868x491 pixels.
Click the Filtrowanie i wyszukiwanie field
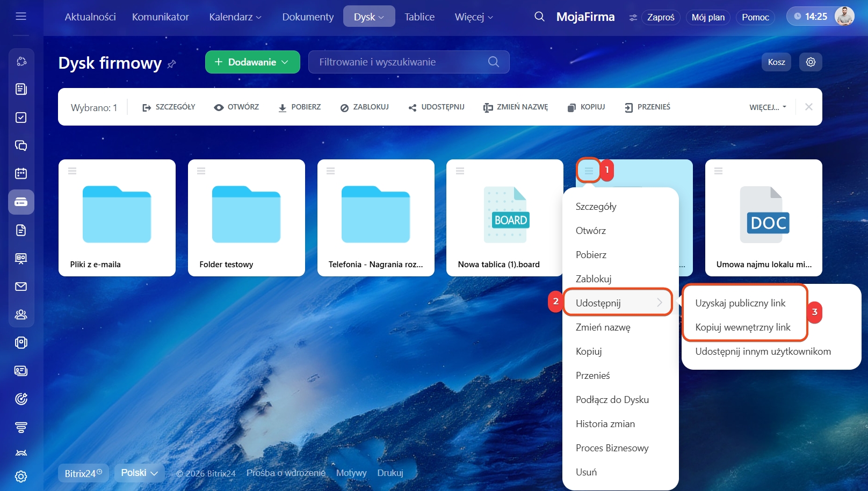[400, 62]
